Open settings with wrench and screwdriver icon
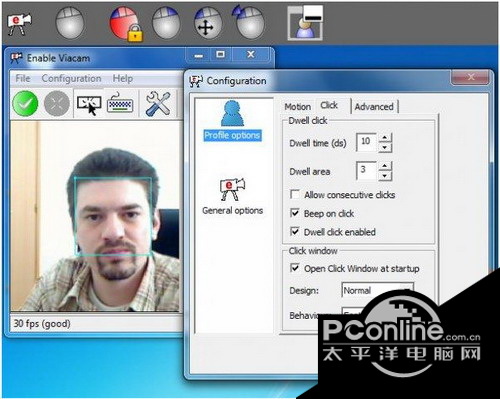 pyautogui.click(x=158, y=104)
